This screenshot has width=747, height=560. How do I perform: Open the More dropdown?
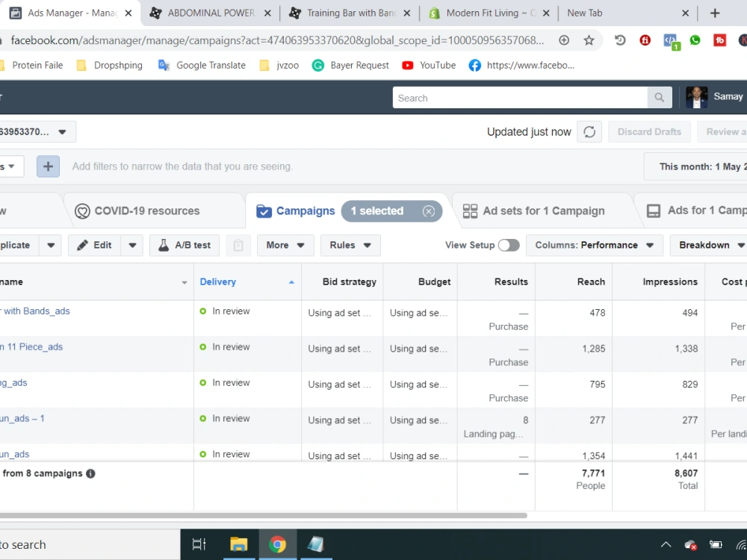tap(285, 245)
